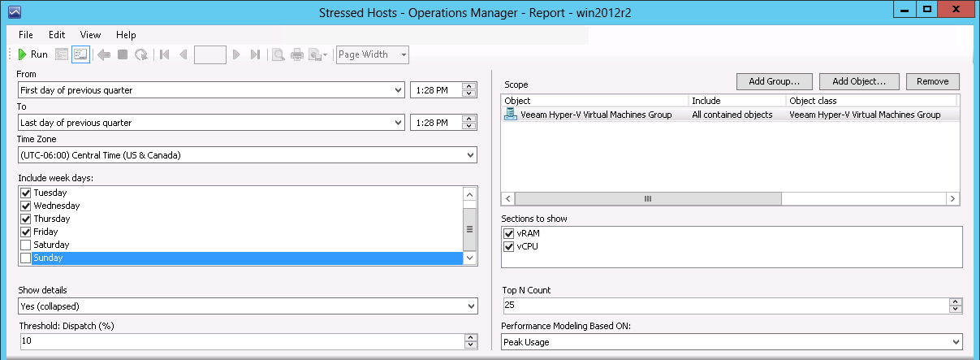
Task: Run the Stressed Hosts report
Action: click(32, 54)
